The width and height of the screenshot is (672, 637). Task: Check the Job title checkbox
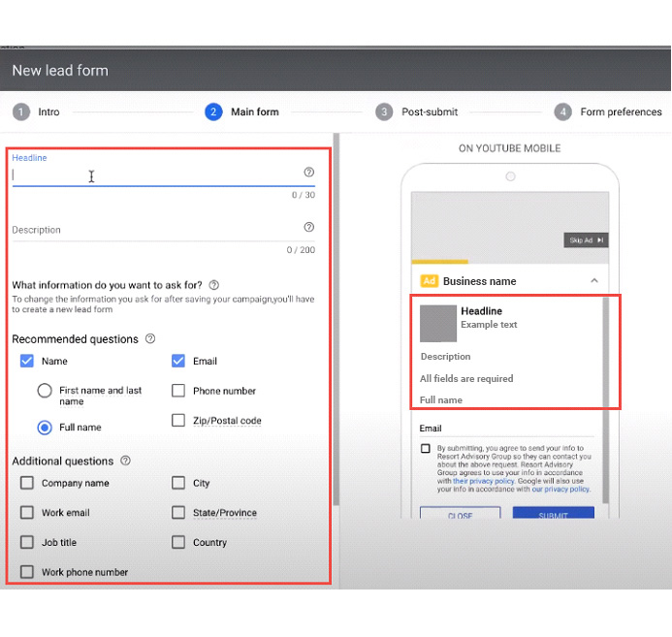(x=26, y=542)
